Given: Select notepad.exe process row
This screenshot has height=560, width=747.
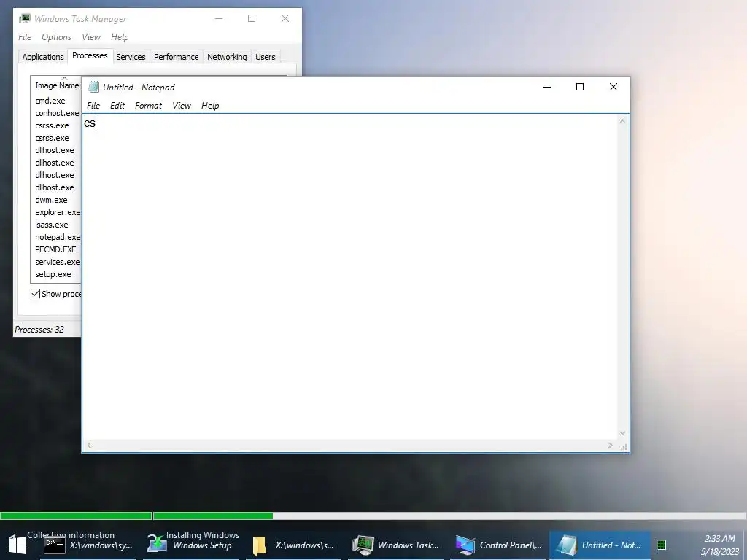Looking at the screenshot, I should point(56,237).
